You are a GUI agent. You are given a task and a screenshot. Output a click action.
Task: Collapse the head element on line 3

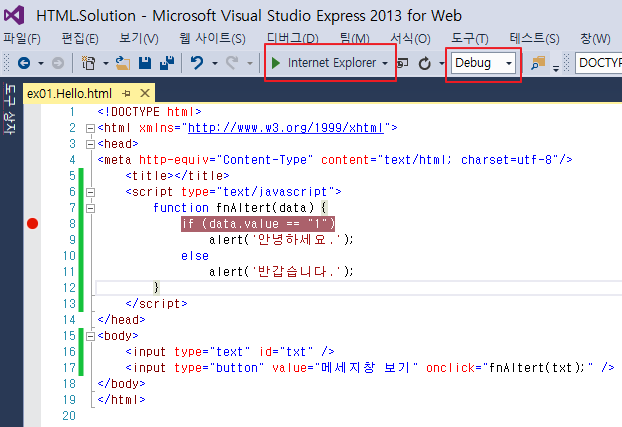point(90,144)
